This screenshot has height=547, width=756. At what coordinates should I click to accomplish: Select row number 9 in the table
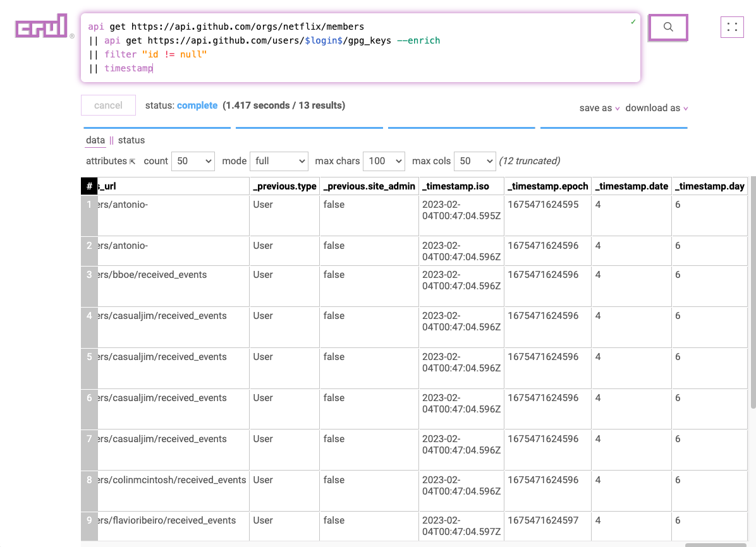click(89, 526)
